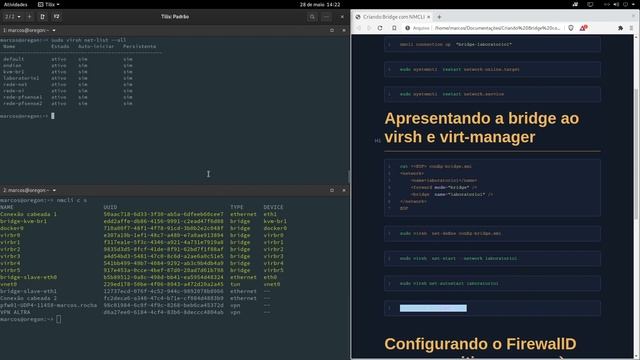The width and height of the screenshot is (640, 360).
Task: Open the browser main menu
Action: (631, 28)
